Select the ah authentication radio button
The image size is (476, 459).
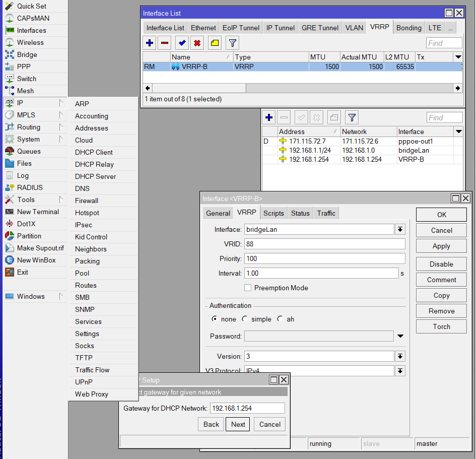pyautogui.click(x=280, y=319)
